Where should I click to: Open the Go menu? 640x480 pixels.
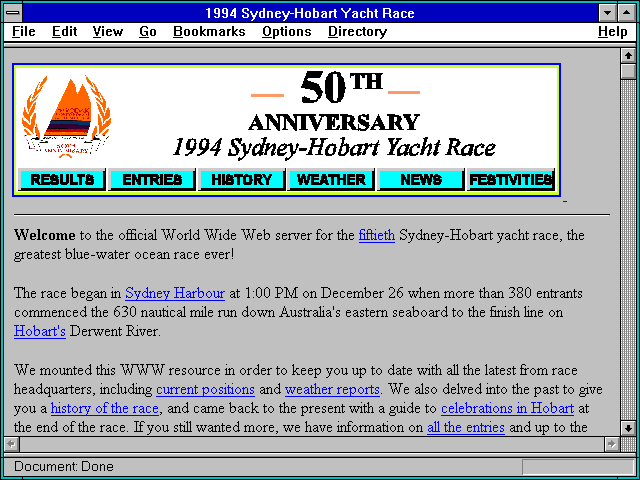(147, 32)
